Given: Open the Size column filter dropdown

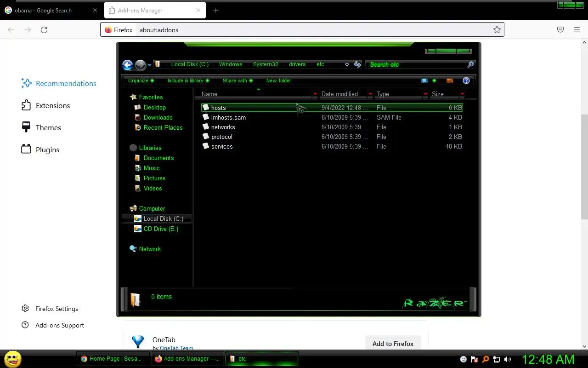Looking at the screenshot, I should coord(462,94).
